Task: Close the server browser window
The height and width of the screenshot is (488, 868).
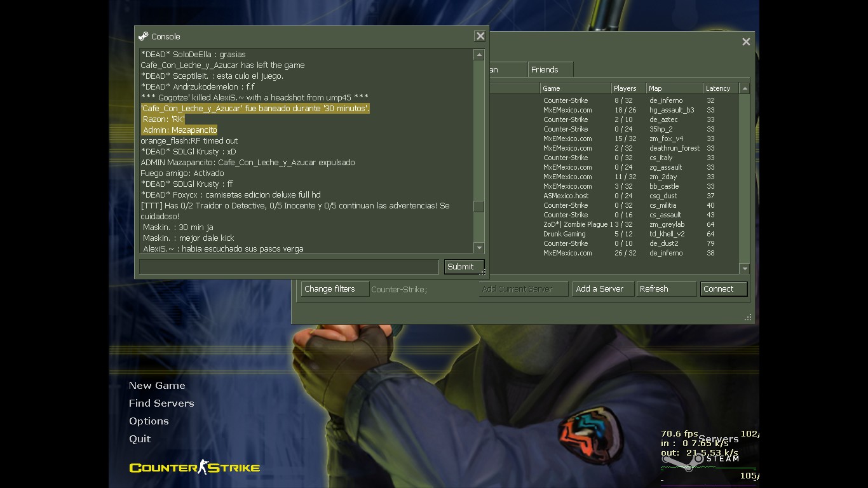Action: (746, 42)
